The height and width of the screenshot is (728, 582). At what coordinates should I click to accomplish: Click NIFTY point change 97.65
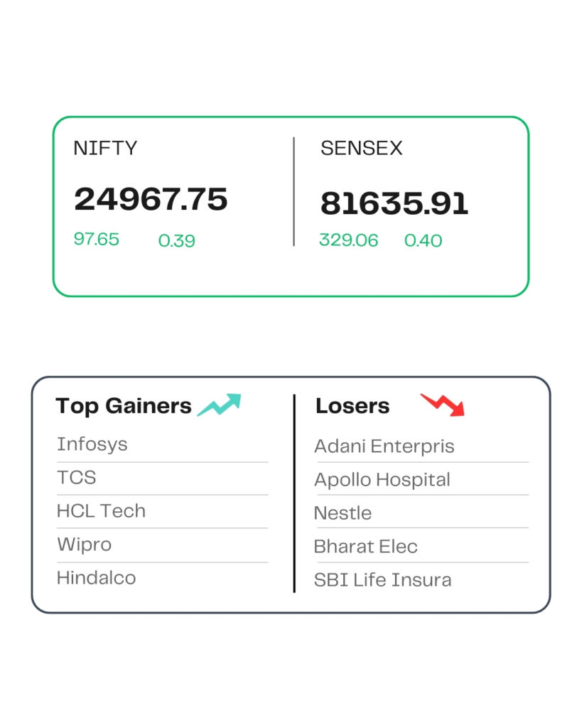point(97,239)
